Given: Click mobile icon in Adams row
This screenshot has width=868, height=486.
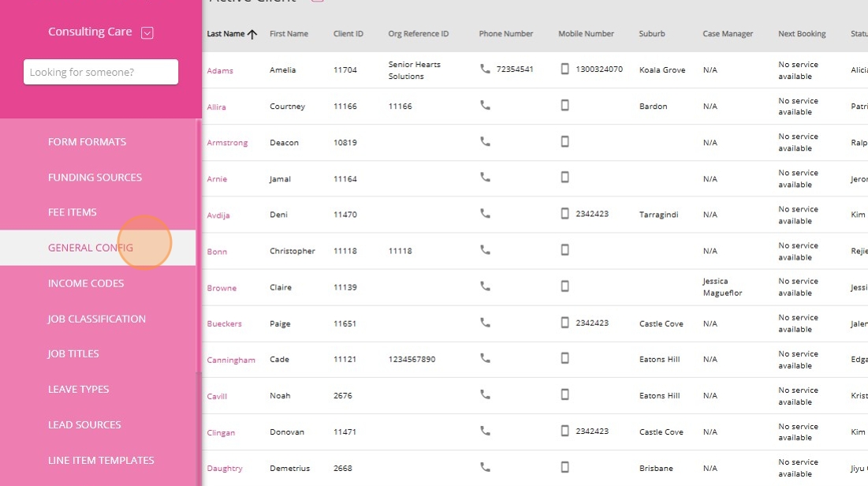Looking at the screenshot, I should 564,69.
